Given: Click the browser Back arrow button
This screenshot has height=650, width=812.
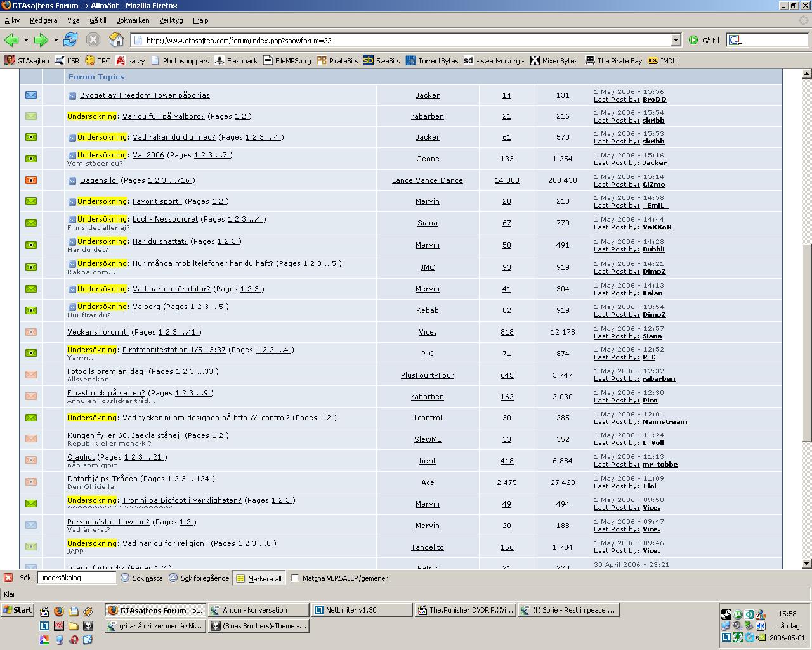Looking at the screenshot, I should [x=11, y=40].
